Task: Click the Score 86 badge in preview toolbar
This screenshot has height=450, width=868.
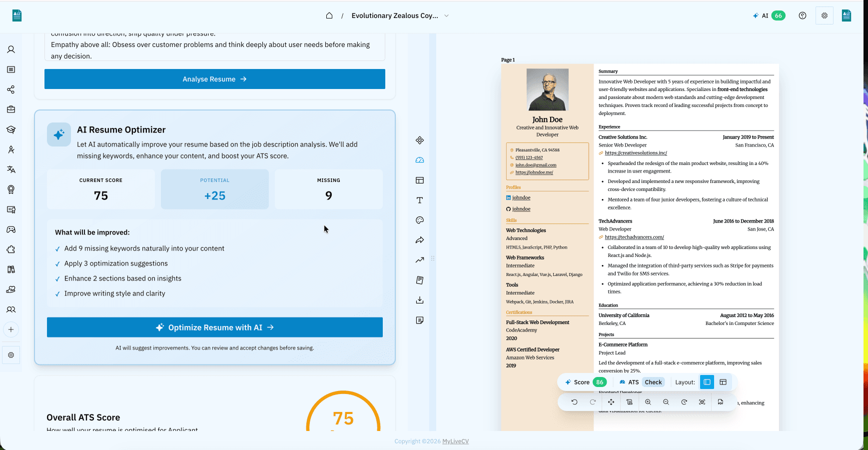Action: tap(586, 382)
